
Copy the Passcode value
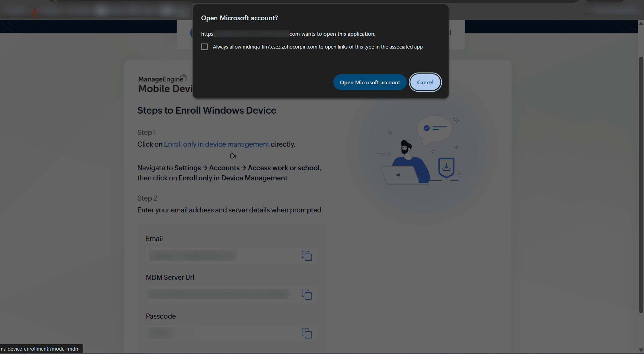(x=307, y=333)
